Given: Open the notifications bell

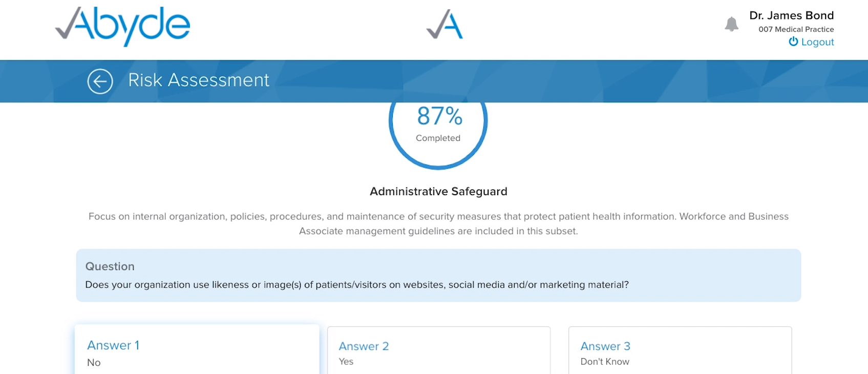Looking at the screenshot, I should pos(731,24).
